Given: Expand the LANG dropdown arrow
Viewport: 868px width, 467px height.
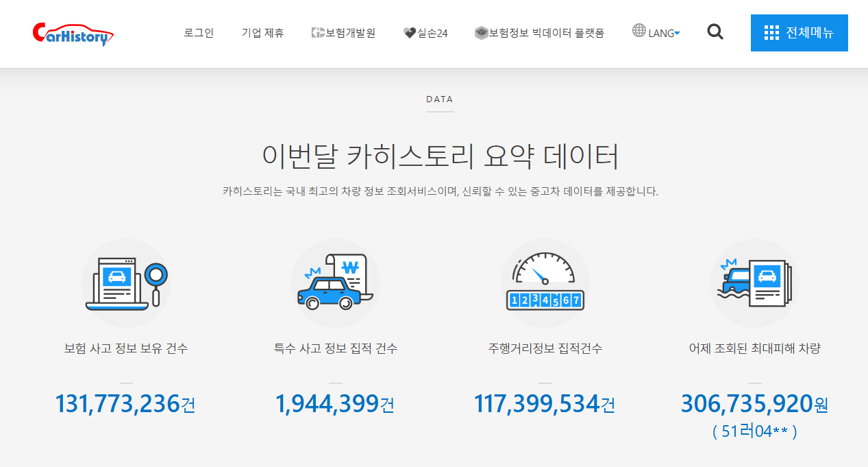Looking at the screenshot, I should pyautogui.click(x=677, y=33).
